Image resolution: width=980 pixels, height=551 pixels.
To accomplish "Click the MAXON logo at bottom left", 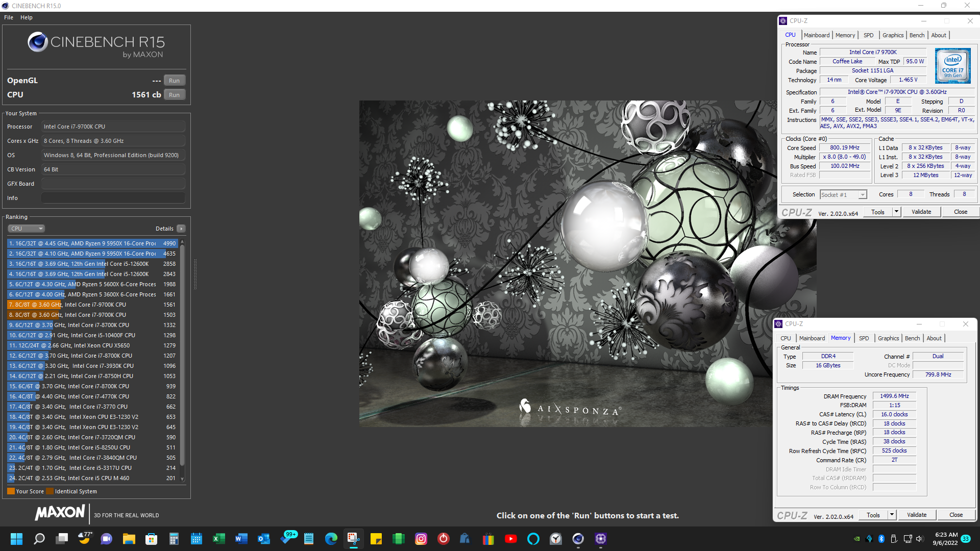I will 60,513.
